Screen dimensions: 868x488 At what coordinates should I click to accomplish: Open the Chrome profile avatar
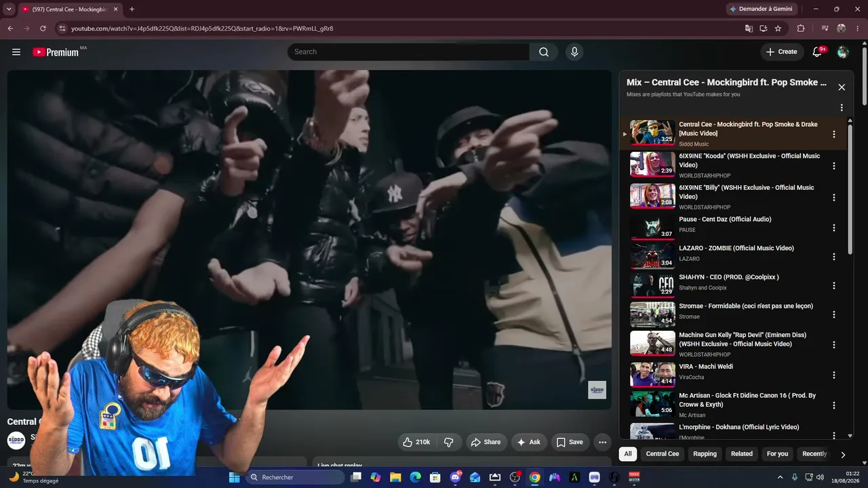point(841,28)
